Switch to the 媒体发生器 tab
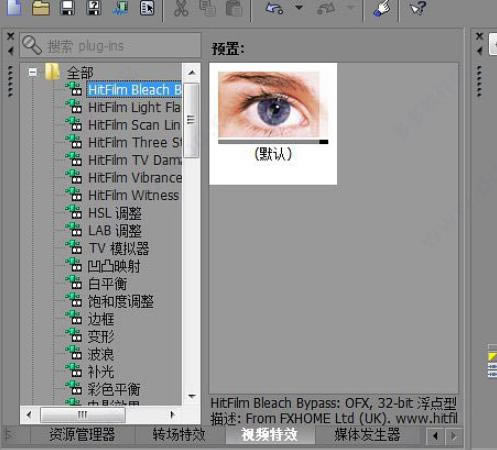The image size is (497, 450). 367,435
